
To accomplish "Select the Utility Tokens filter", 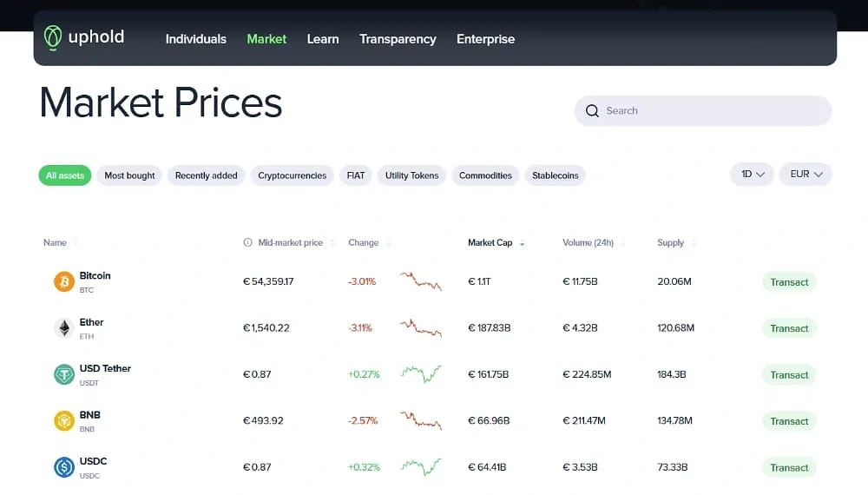I will [411, 175].
